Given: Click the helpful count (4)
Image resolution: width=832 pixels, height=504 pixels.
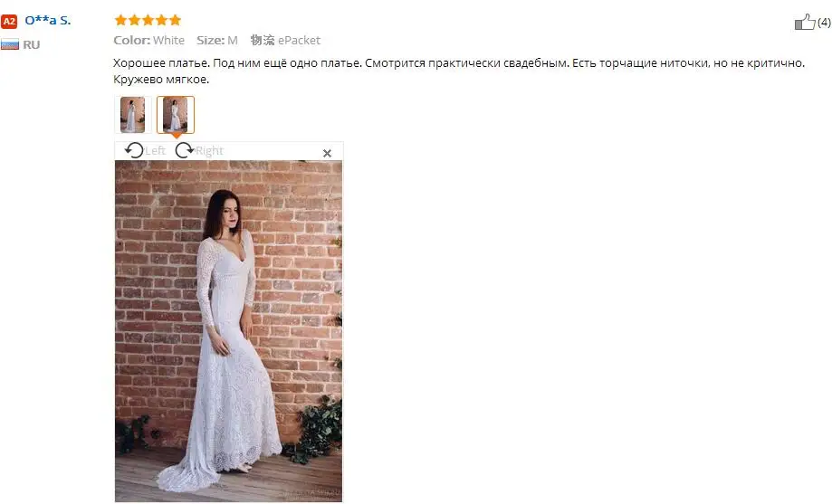Looking at the screenshot, I should click(x=824, y=23).
